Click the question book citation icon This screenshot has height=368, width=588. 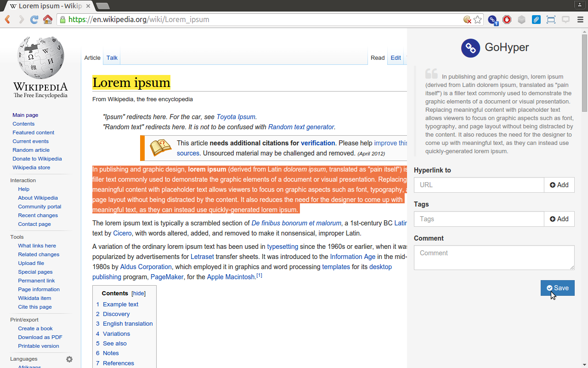[160, 148]
